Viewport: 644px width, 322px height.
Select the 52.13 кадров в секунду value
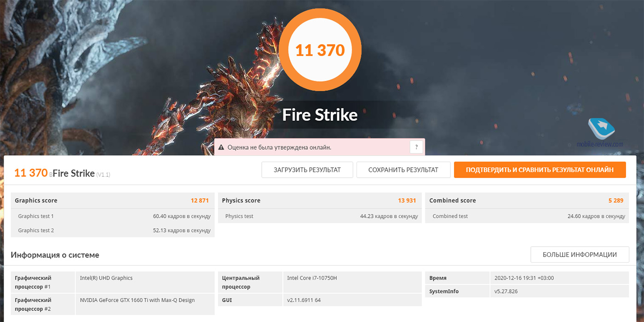[x=182, y=230]
